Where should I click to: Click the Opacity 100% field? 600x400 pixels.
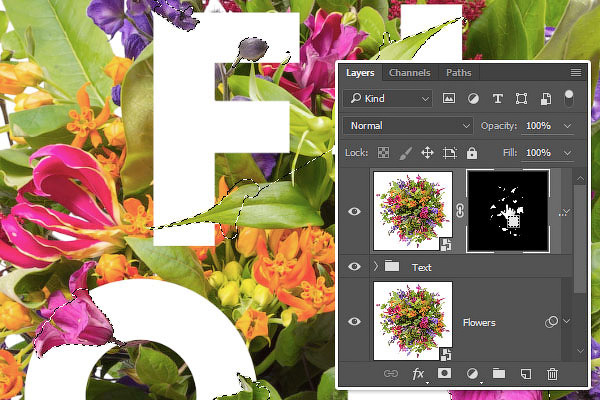538,126
